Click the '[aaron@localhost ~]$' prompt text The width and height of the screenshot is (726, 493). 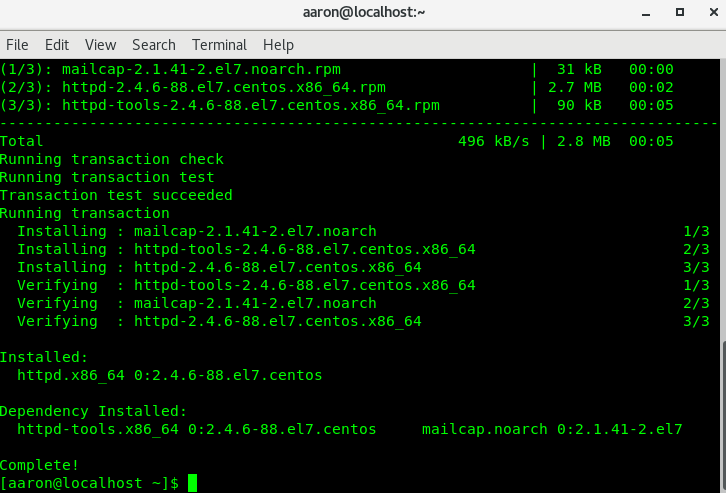89,483
